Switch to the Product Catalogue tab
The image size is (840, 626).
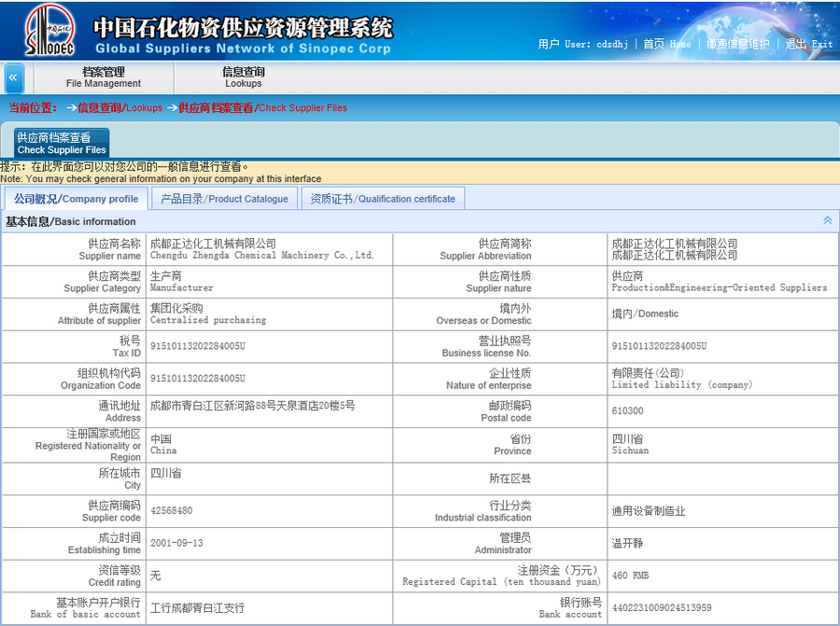pyautogui.click(x=224, y=199)
